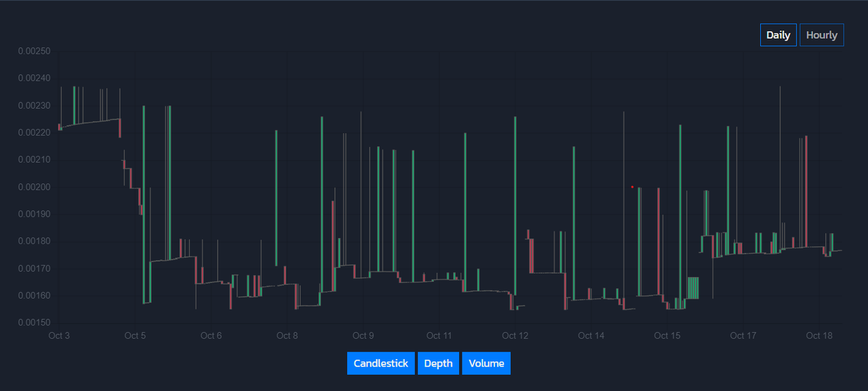This screenshot has height=391, width=868.
Task: Click the wide striped green candle block after Oct 15
Action: tap(692, 288)
